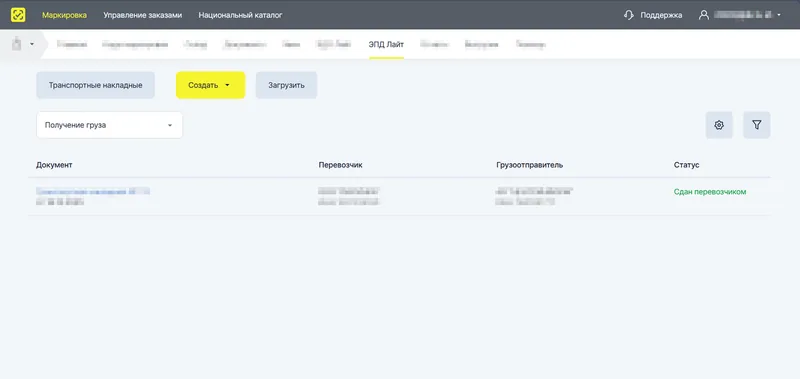Click the Документ column header
The image size is (800, 379).
click(x=54, y=165)
